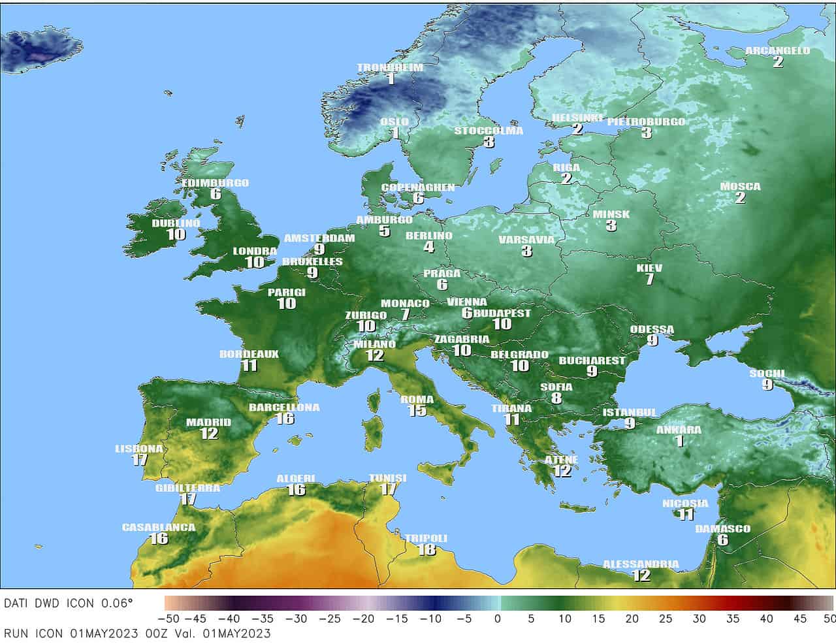Select the BARCELLONA label
The height and width of the screenshot is (644, 836).
284,408
